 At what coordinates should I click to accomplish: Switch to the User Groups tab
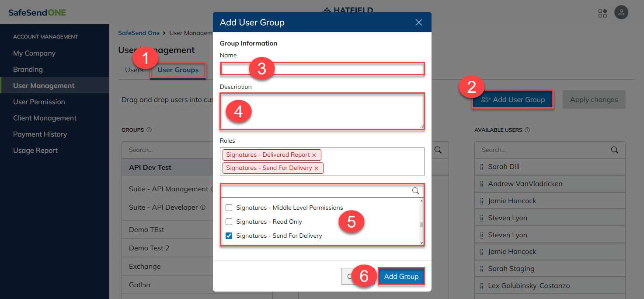click(x=178, y=70)
